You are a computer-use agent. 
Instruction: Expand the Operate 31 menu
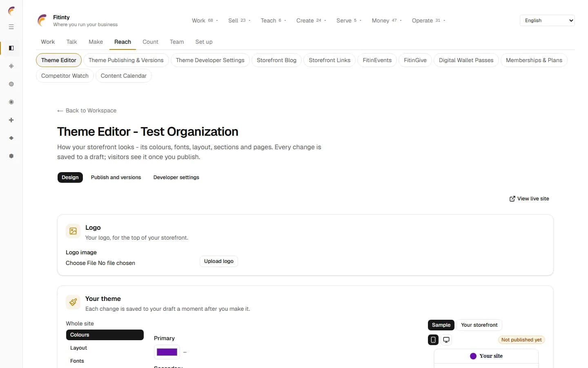point(428,20)
